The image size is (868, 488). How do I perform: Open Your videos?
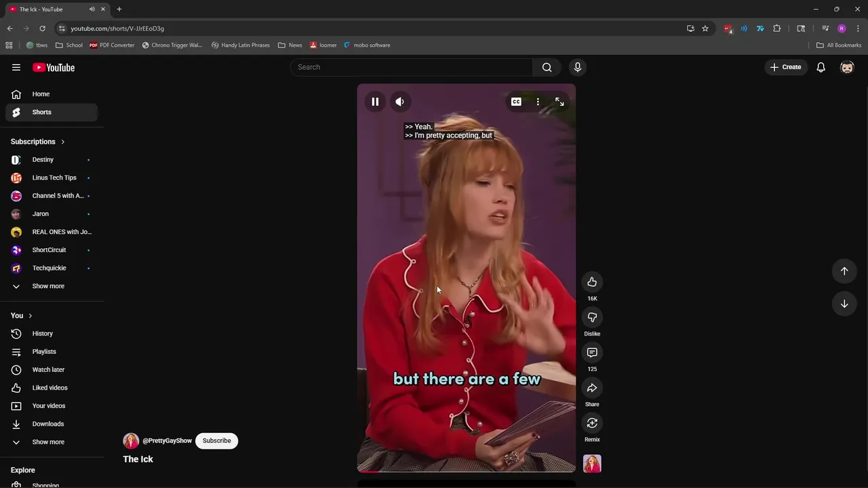click(52, 406)
